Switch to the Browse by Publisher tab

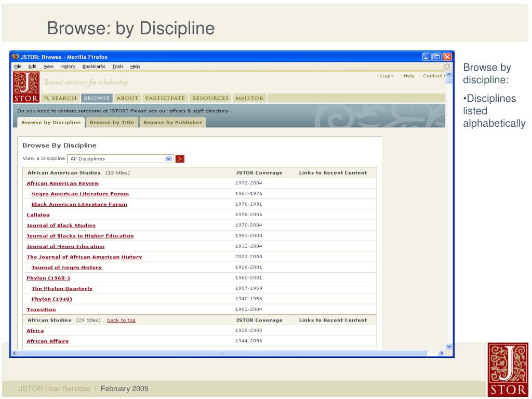point(172,123)
